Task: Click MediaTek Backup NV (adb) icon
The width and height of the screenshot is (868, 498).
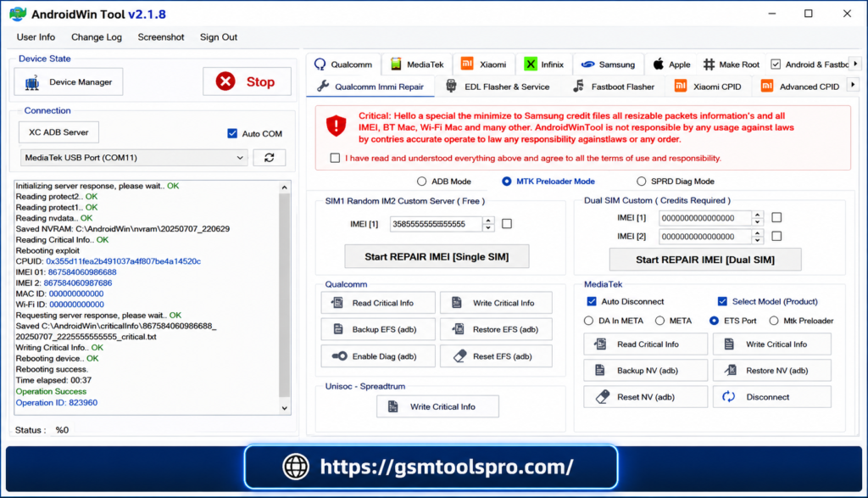Action: tap(599, 370)
